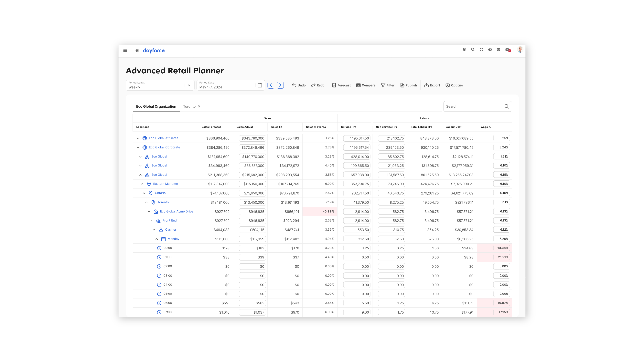
Task: Collapse the Eco Global Corporate row
Action: click(x=138, y=147)
